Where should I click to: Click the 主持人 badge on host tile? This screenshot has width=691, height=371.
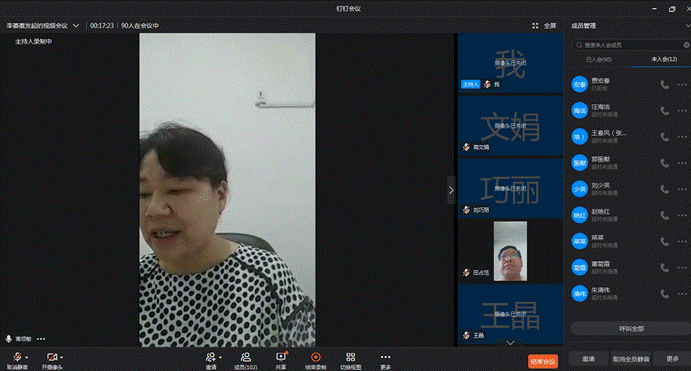point(471,84)
